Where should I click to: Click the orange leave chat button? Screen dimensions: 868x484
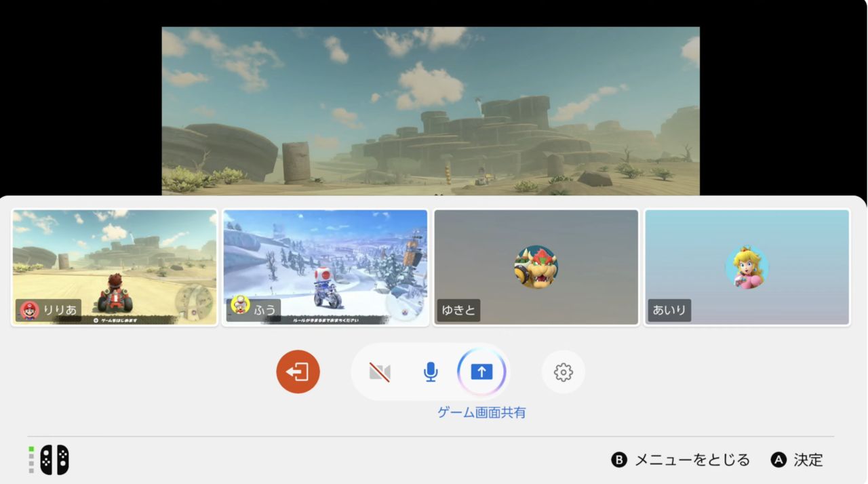(298, 371)
